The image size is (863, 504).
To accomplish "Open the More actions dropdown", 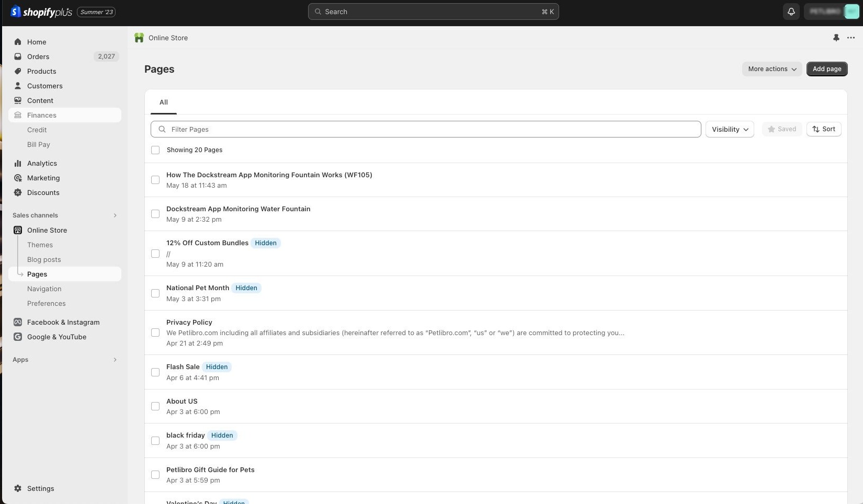I will (772, 69).
